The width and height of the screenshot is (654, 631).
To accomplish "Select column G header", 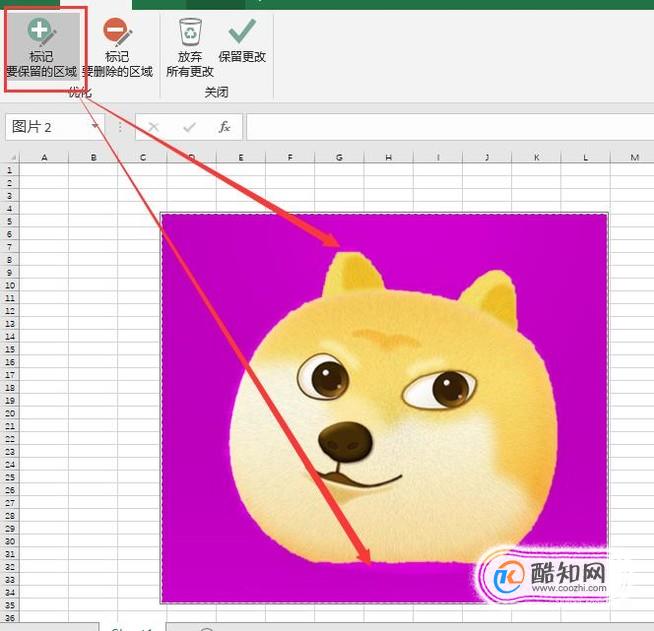I will [339, 157].
